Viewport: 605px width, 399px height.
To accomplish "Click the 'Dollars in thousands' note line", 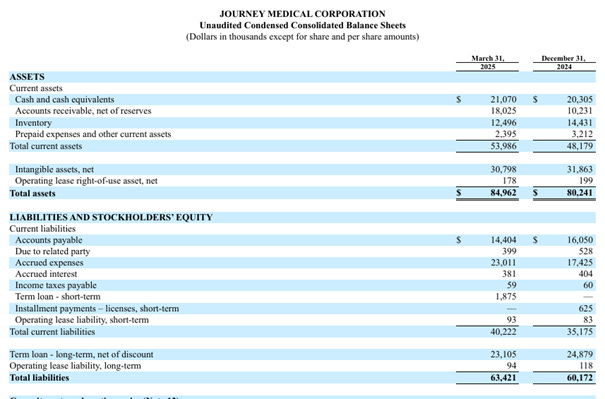I will pos(302,37).
